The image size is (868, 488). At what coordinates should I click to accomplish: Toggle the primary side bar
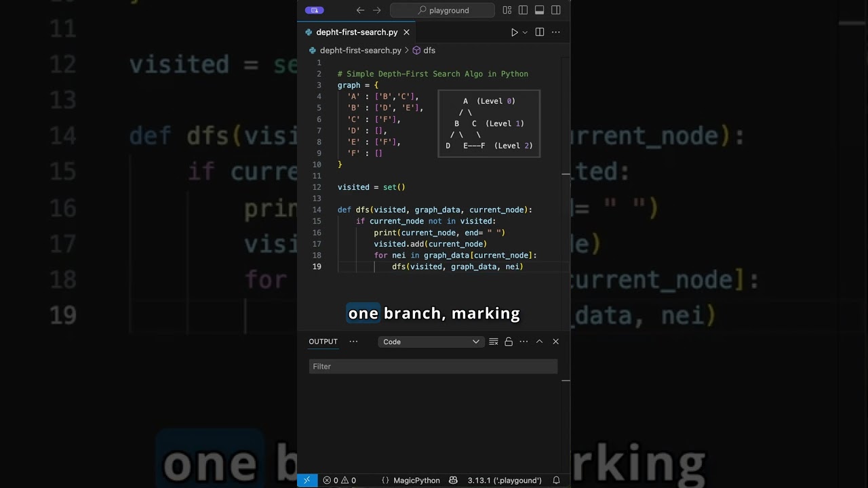[523, 10]
